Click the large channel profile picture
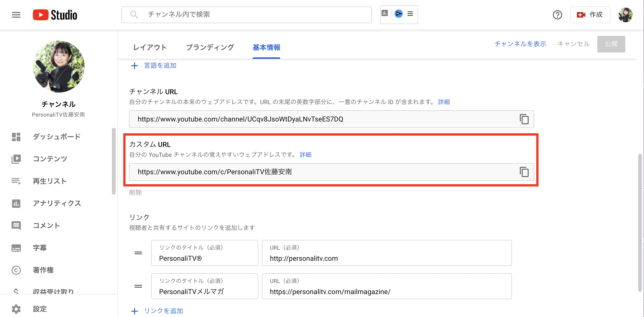Viewport: 644px width, 317px height. point(59,67)
